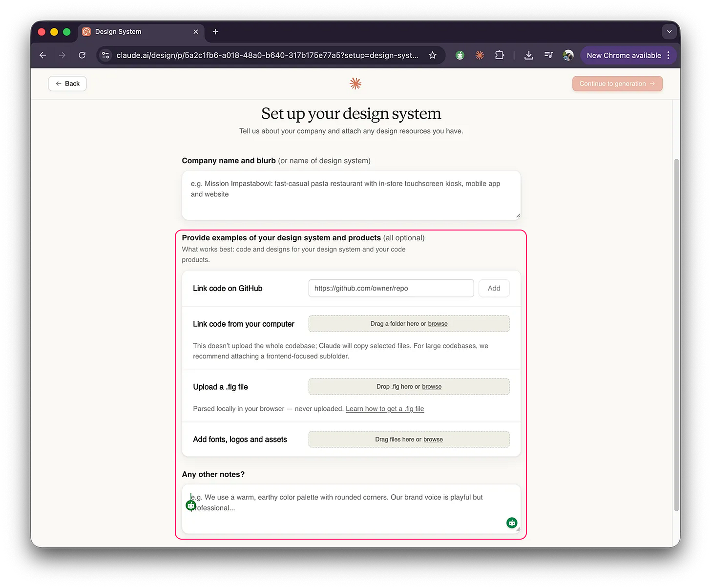711x588 pixels.
Task: Go back with the Back button
Action: coord(67,84)
